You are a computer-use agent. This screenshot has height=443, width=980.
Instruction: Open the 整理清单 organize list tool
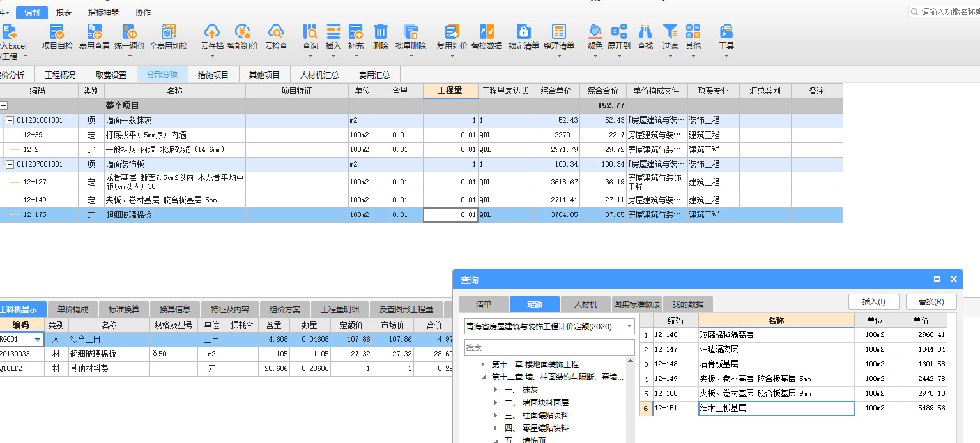[x=559, y=37]
